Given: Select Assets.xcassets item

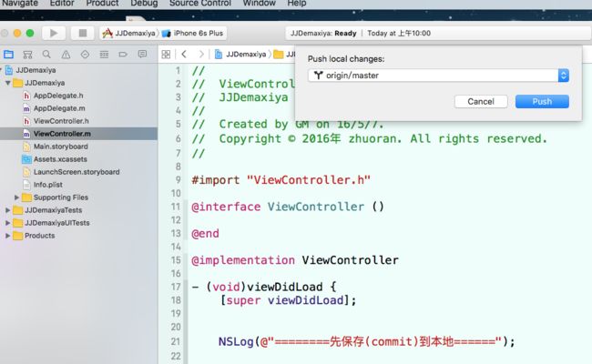Looking at the screenshot, I should (60, 159).
